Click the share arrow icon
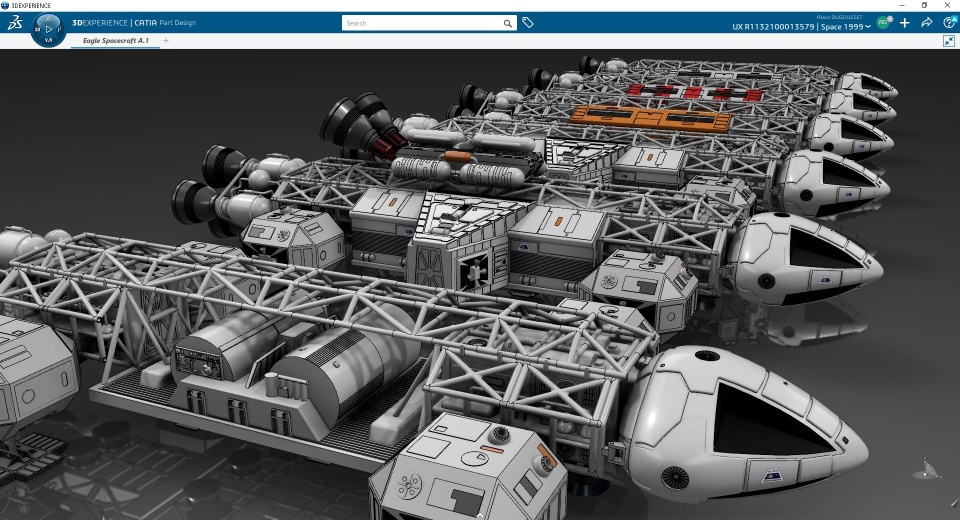960x520 pixels. pyautogui.click(x=926, y=23)
